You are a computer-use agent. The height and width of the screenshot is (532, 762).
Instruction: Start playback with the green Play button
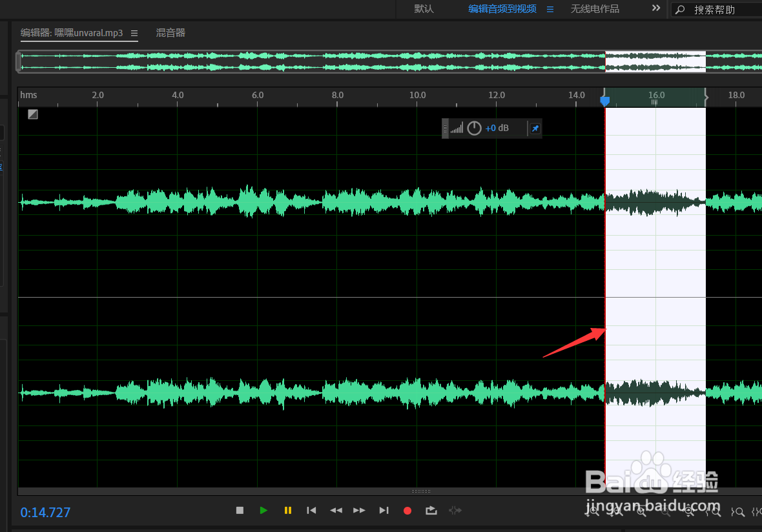point(263,510)
